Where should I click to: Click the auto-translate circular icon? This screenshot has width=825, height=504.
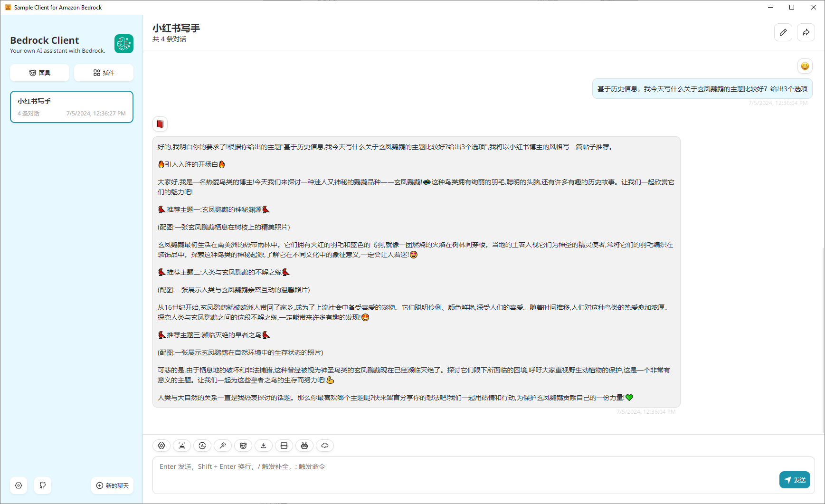click(202, 446)
